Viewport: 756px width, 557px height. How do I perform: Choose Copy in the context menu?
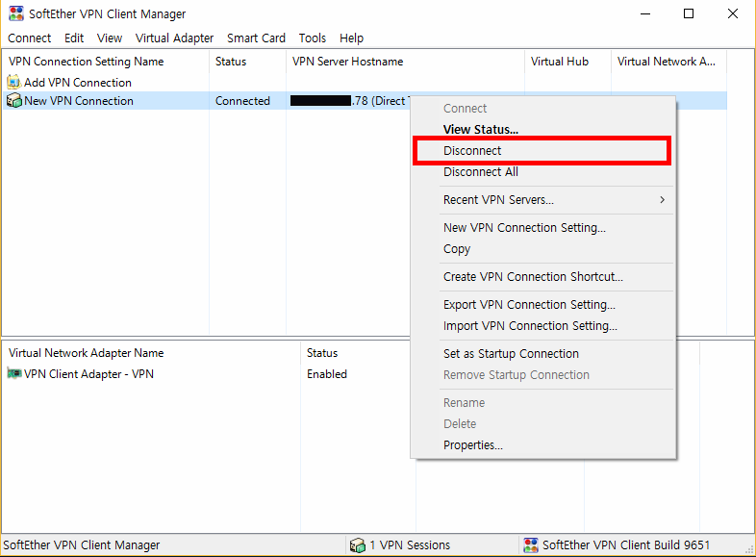click(542, 249)
